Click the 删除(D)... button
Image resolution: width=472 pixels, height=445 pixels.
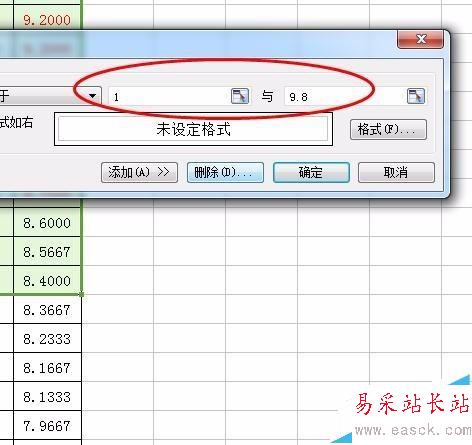coord(225,173)
